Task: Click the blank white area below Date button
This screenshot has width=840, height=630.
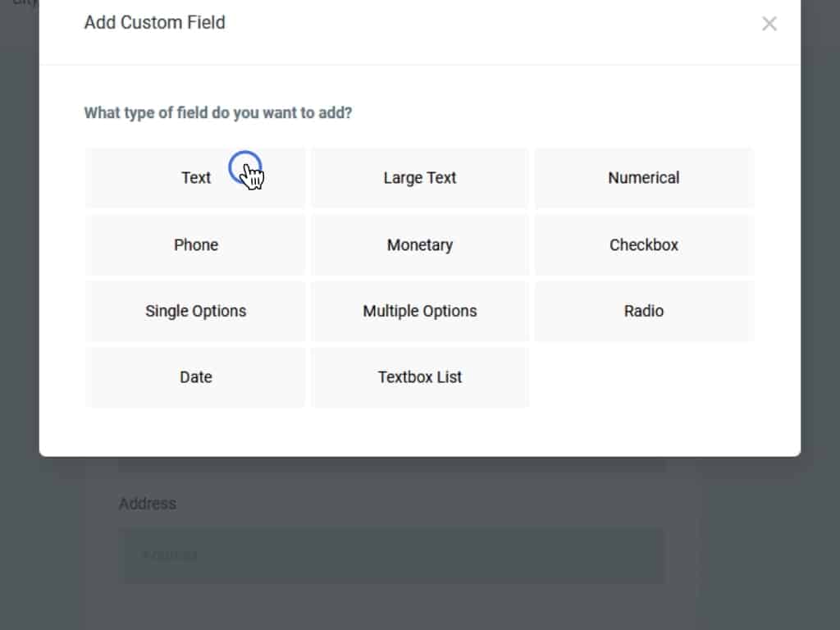Action: [x=195, y=431]
